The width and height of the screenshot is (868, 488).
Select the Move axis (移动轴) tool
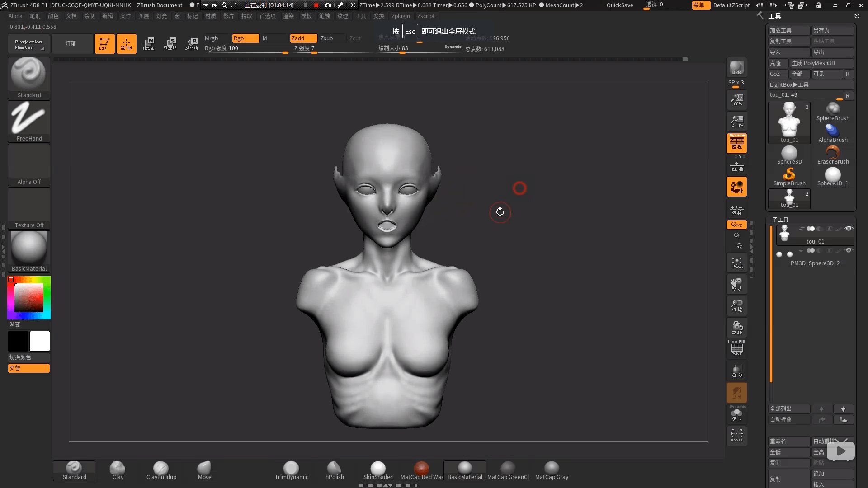148,44
